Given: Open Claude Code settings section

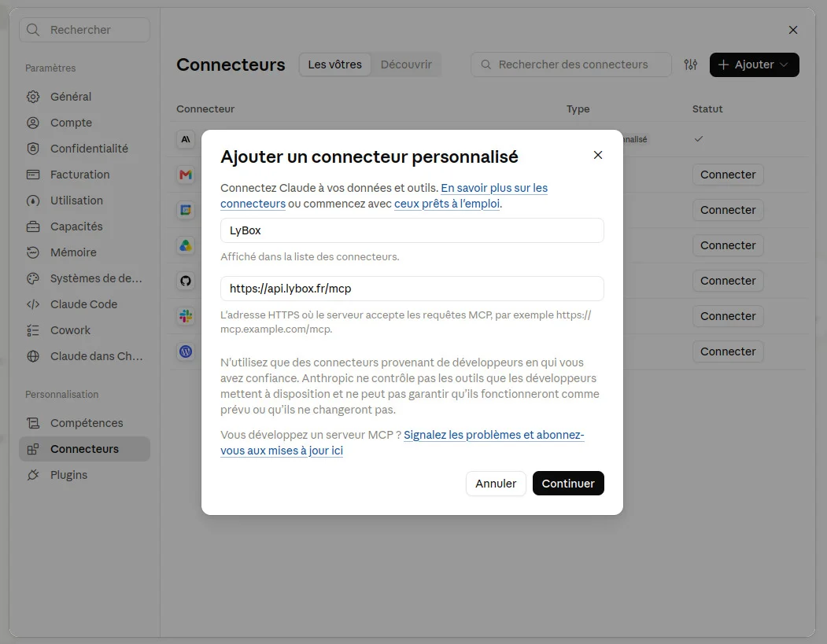Looking at the screenshot, I should click(x=84, y=304).
